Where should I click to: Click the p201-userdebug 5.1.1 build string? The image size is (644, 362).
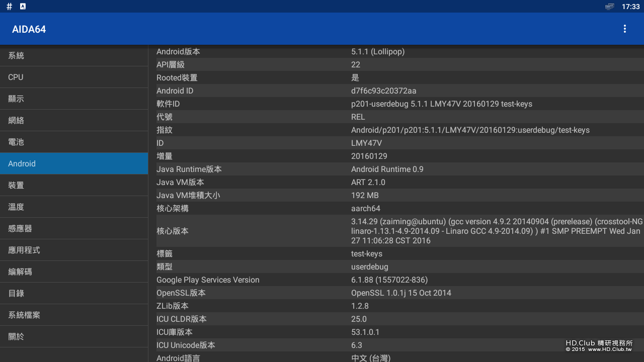442,104
